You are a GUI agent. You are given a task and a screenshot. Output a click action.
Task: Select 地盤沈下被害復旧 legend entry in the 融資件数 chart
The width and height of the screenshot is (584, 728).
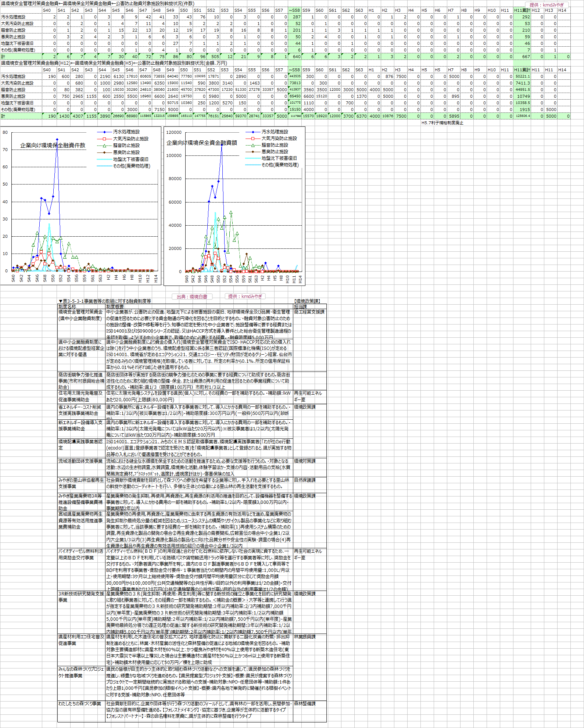(x=123, y=159)
